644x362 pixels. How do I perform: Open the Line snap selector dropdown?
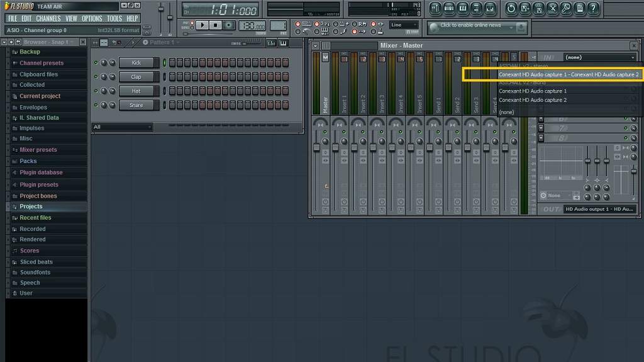point(404,25)
